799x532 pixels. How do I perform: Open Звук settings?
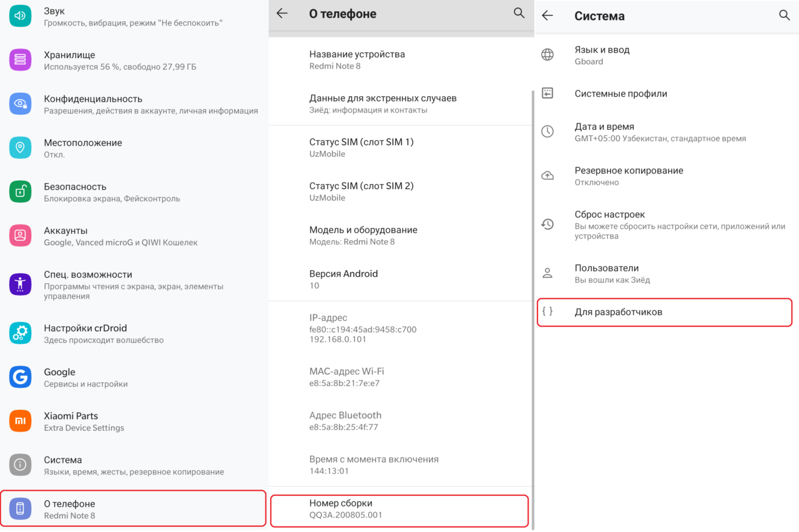[x=134, y=16]
